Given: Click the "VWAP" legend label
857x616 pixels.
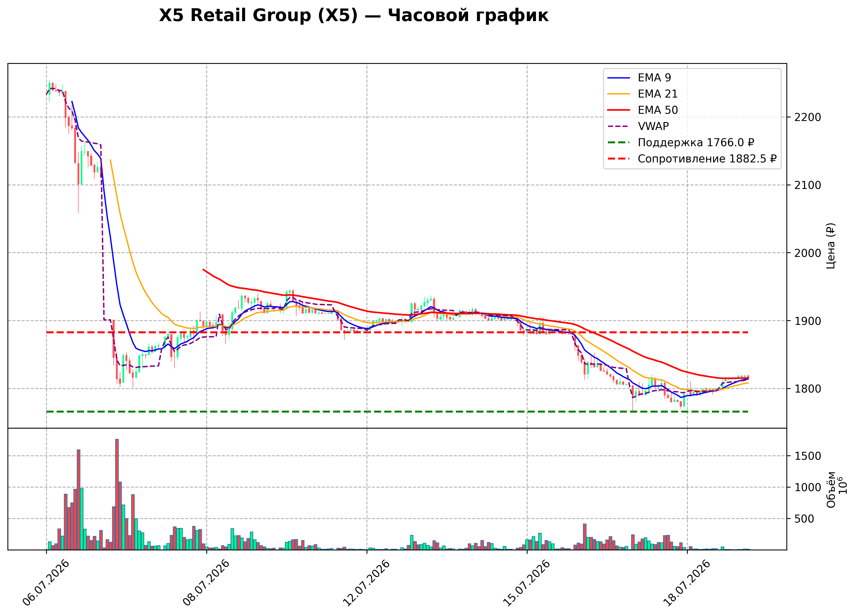Looking at the screenshot, I should tap(653, 126).
